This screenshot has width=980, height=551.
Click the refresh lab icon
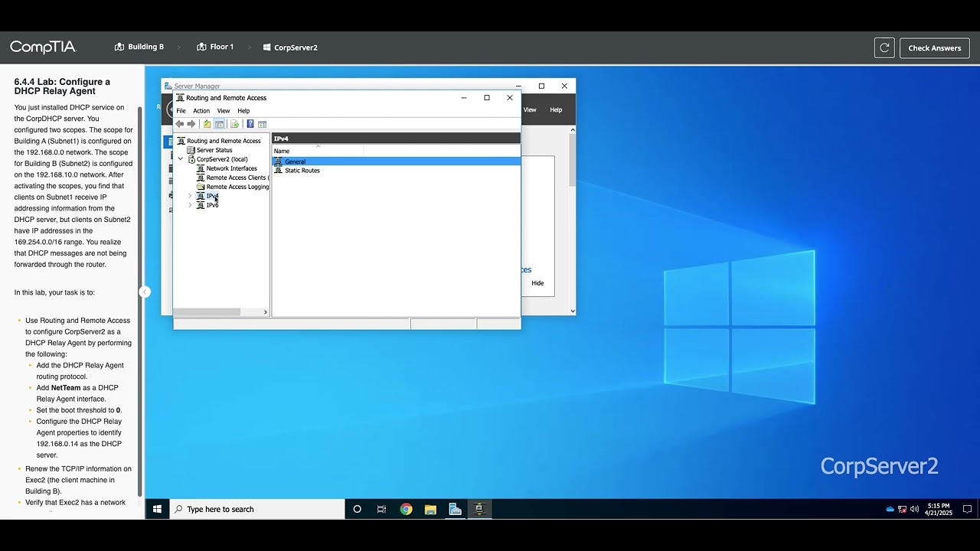tap(884, 48)
